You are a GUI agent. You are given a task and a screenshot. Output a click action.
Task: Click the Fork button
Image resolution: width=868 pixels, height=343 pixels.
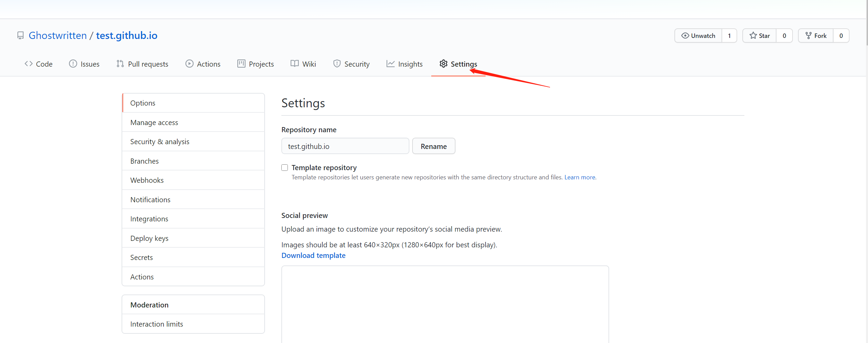816,36
